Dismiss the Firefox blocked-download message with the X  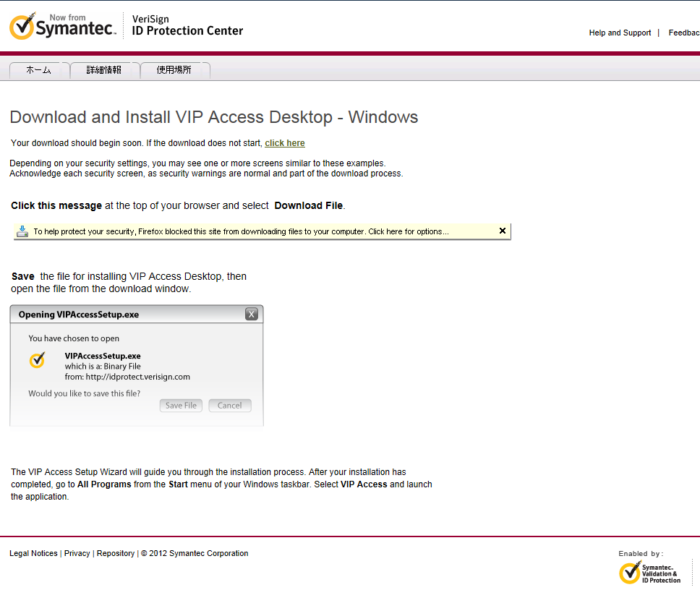pyautogui.click(x=503, y=231)
